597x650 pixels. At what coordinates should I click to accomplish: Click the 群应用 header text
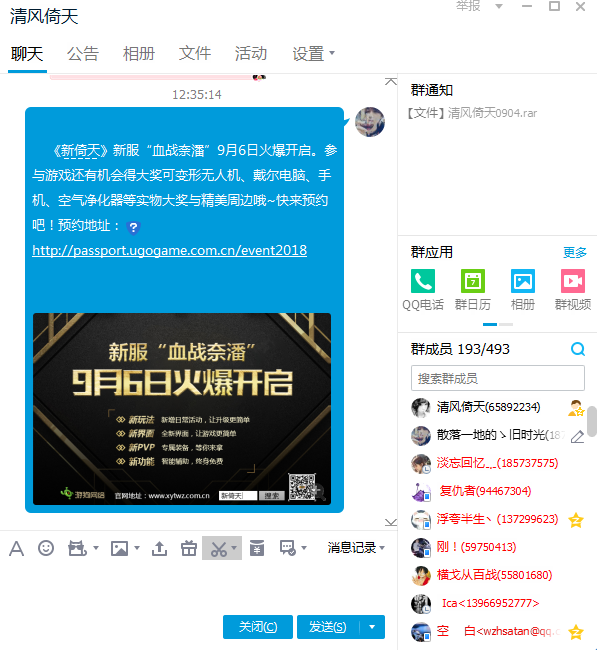432,252
